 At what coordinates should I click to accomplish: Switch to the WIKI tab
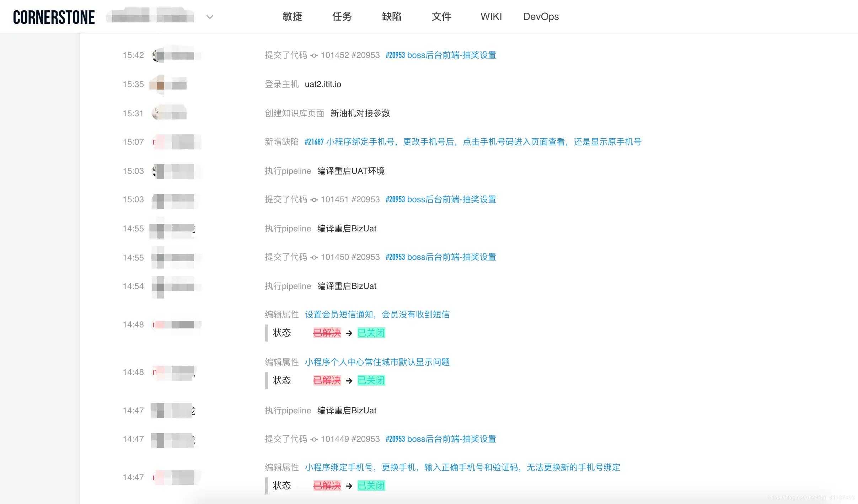click(491, 16)
